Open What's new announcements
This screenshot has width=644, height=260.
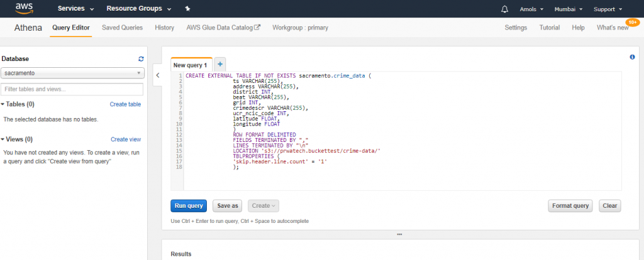pyautogui.click(x=613, y=28)
